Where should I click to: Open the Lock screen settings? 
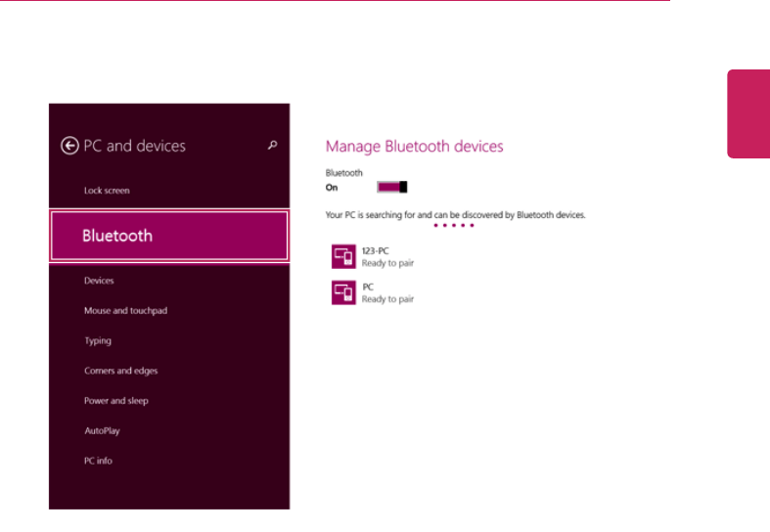(x=107, y=191)
